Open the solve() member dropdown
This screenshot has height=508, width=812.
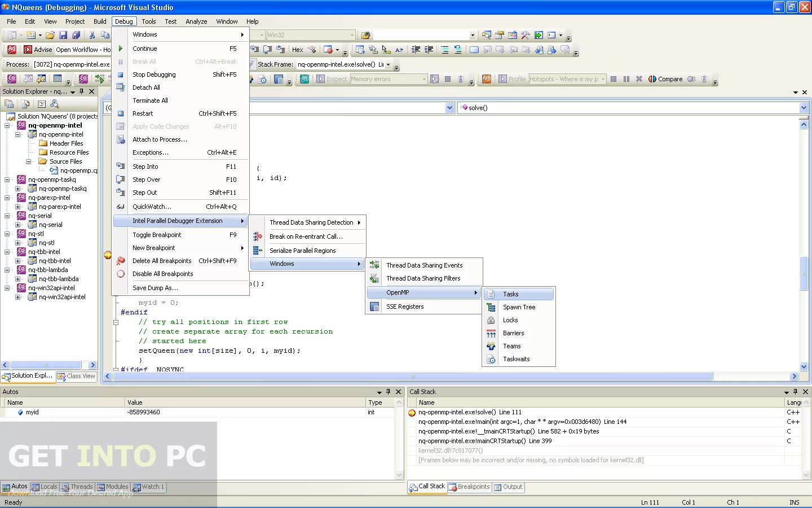point(804,108)
